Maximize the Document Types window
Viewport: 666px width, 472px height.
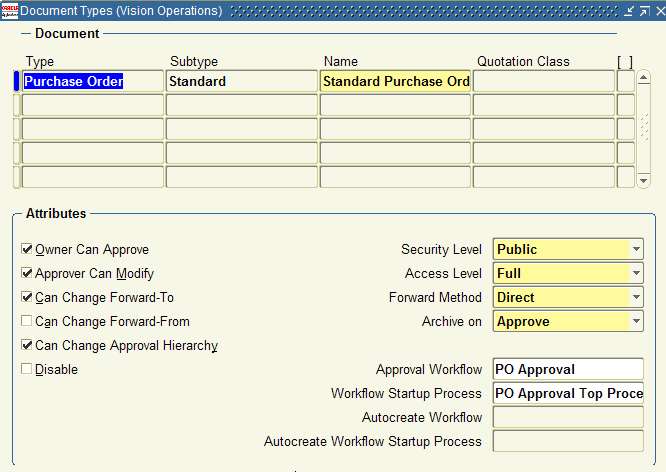click(643, 11)
